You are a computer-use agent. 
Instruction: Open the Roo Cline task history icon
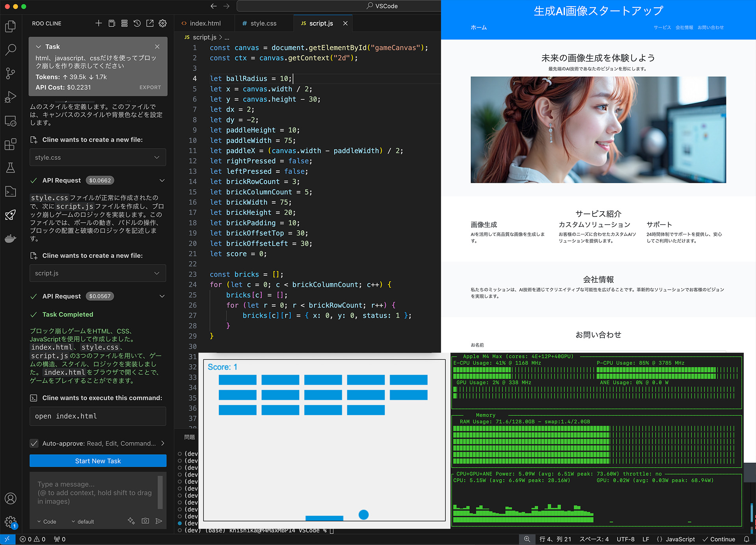pyautogui.click(x=137, y=23)
